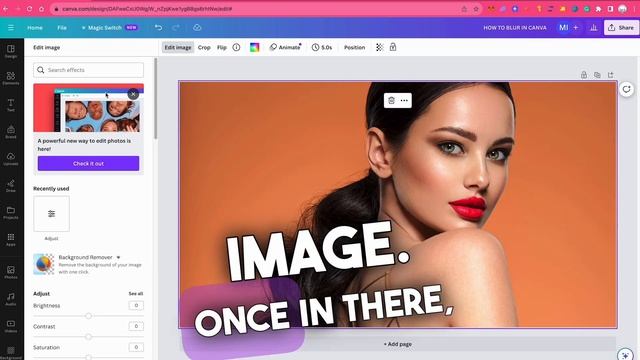Click the browser back arrow
The width and height of the screenshot is (640, 360).
coord(6,9)
